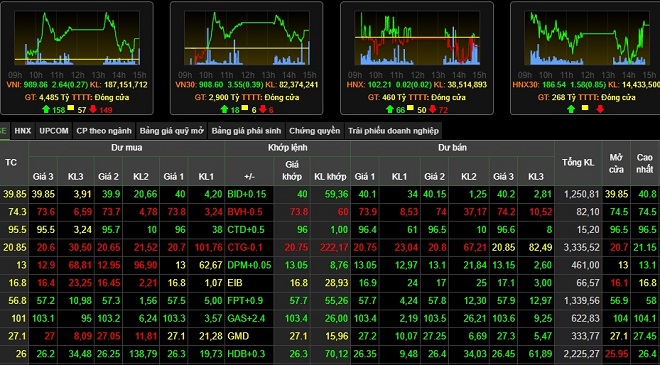Click the FPT stock symbol row
Screen dimensions: 660x365
tap(330, 301)
